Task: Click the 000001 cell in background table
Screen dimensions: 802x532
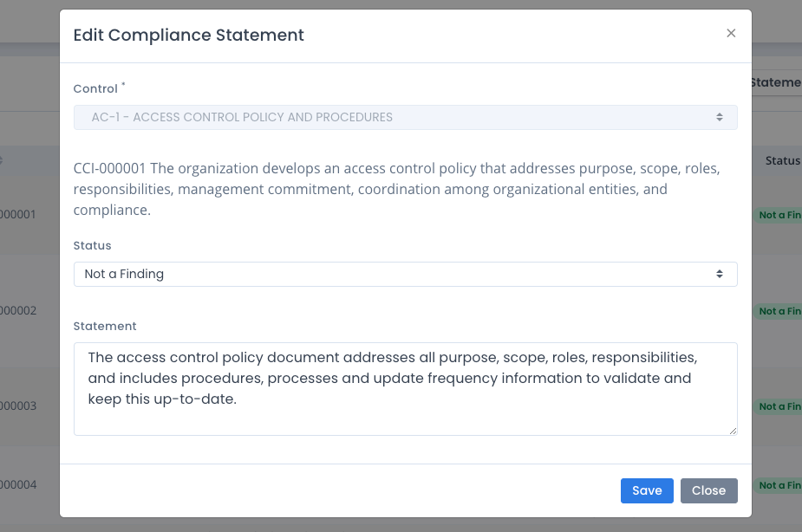Action: pos(18,214)
